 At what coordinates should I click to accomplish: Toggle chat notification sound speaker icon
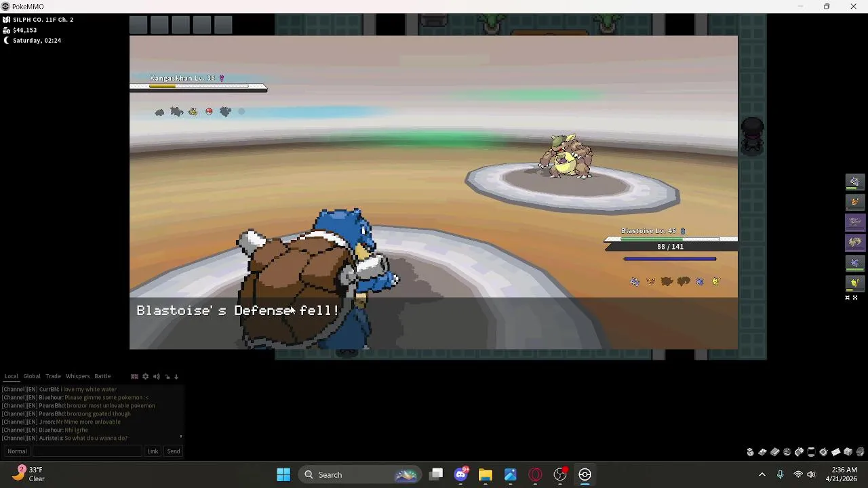click(157, 376)
